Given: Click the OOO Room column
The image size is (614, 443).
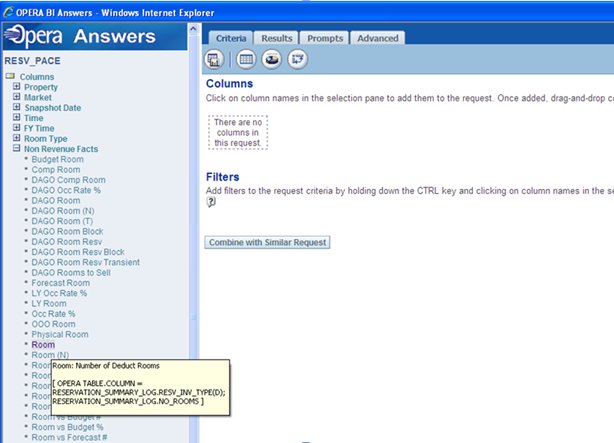Looking at the screenshot, I should 53,324.
